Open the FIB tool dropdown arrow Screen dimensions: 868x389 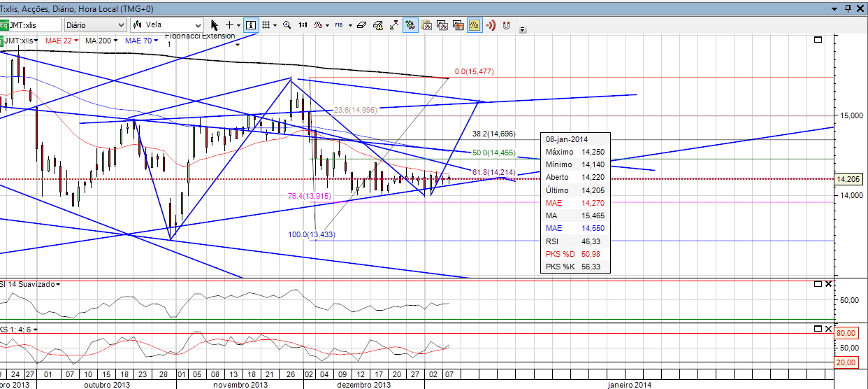click(349, 24)
